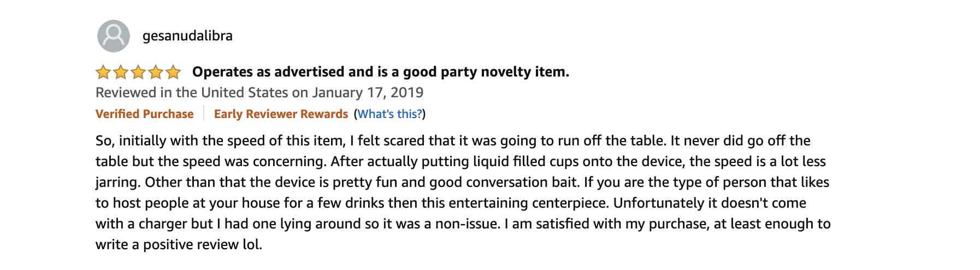980x270 pixels.
Task: Click the review line starting "jarring. Other than"
Action: coord(462,182)
